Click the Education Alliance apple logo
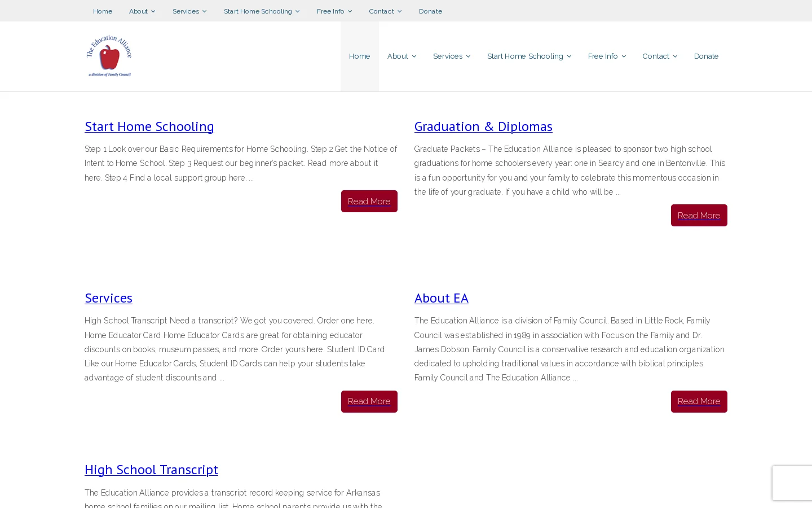812x508 pixels. point(109,56)
